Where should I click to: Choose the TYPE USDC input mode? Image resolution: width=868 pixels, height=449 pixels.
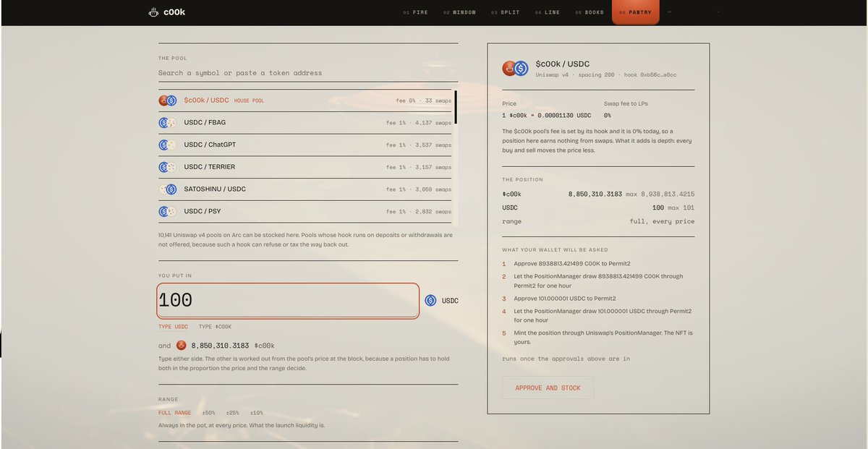click(x=174, y=327)
